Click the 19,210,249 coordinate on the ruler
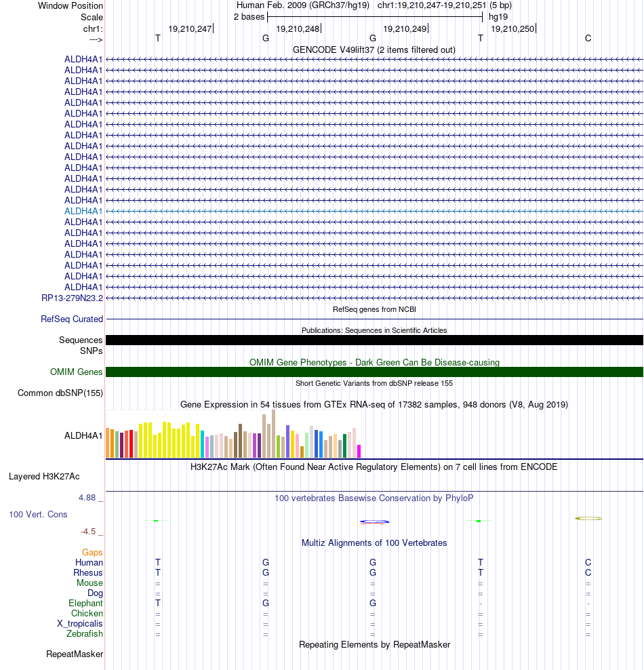Image resolution: width=644 pixels, height=670 pixels. tap(405, 28)
